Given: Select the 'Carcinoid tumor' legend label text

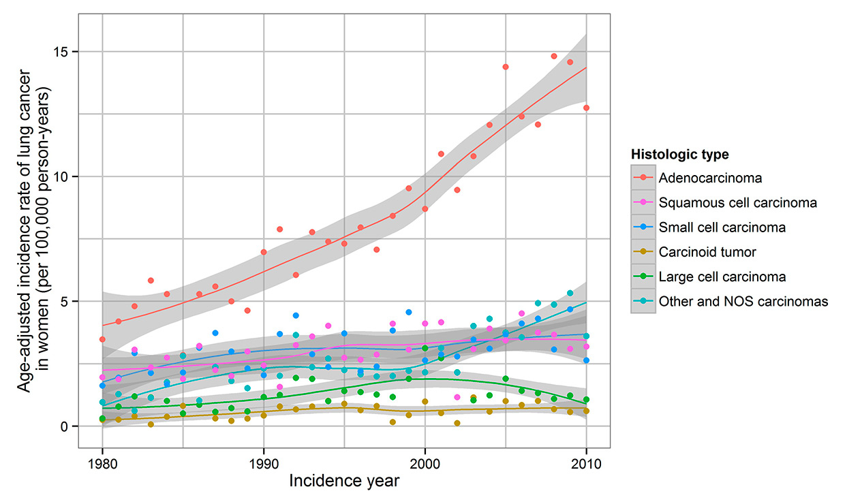Looking at the screenshot, I should pyautogui.click(x=707, y=252).
